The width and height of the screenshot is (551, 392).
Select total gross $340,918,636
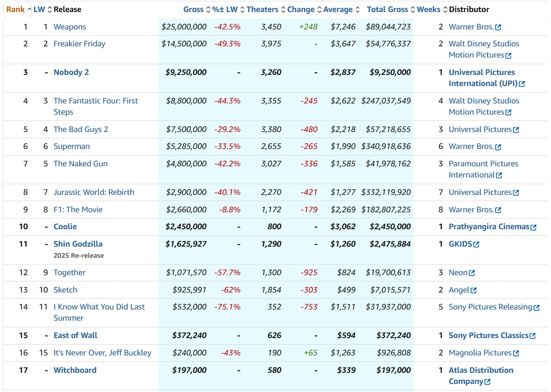tap(386, 146)
